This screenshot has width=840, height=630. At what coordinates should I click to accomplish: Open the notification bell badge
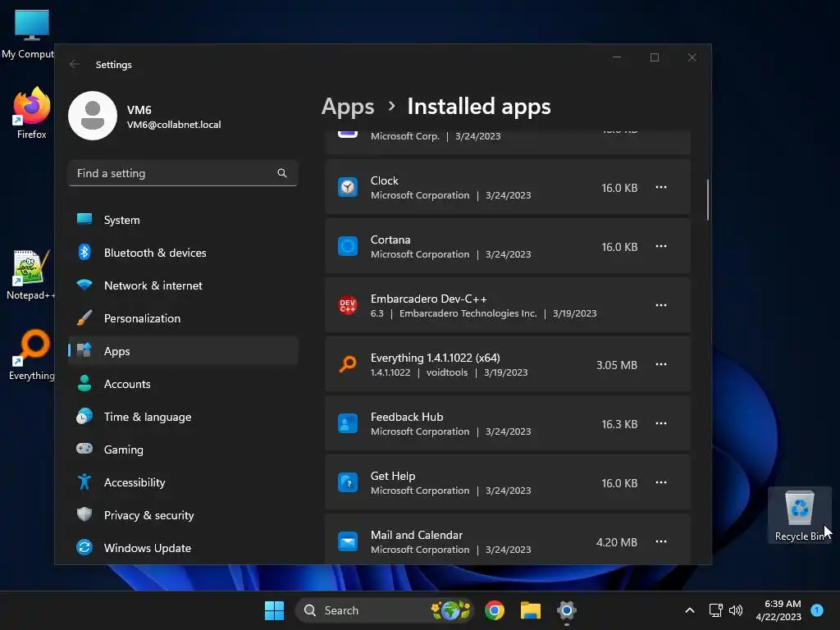(817, 609)
